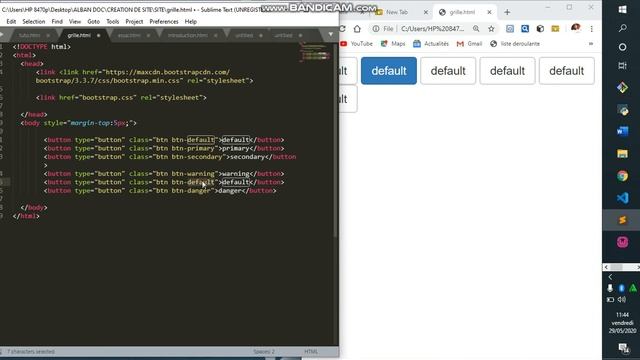
Task: Open new Chrome tab with plus
Action: (x=507, y=12)
